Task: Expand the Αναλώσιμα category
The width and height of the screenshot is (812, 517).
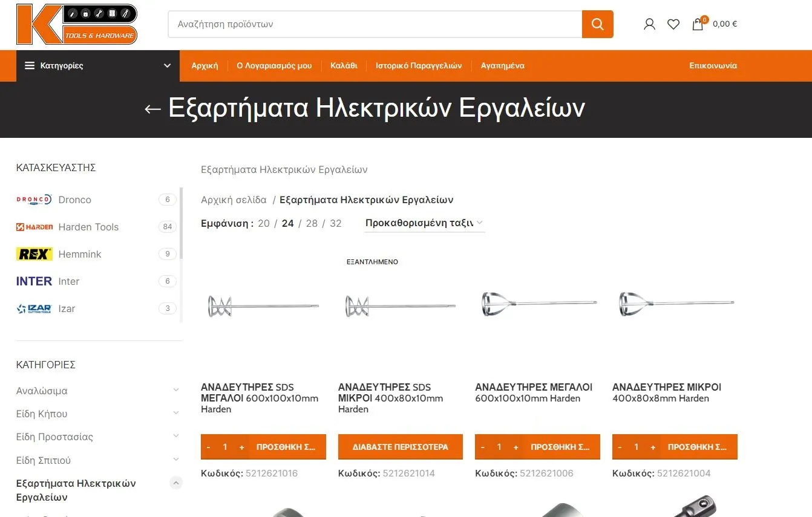Action: tap(176, 391)
